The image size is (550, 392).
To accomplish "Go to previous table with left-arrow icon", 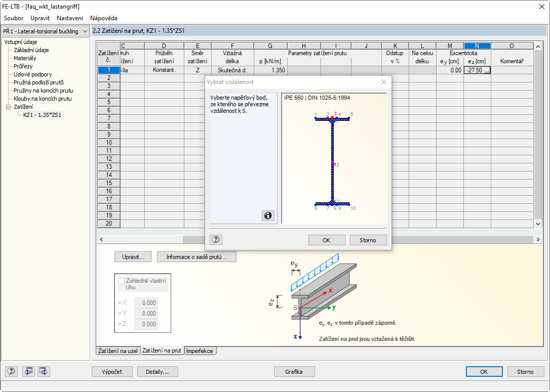I will [x=28, y=371].
